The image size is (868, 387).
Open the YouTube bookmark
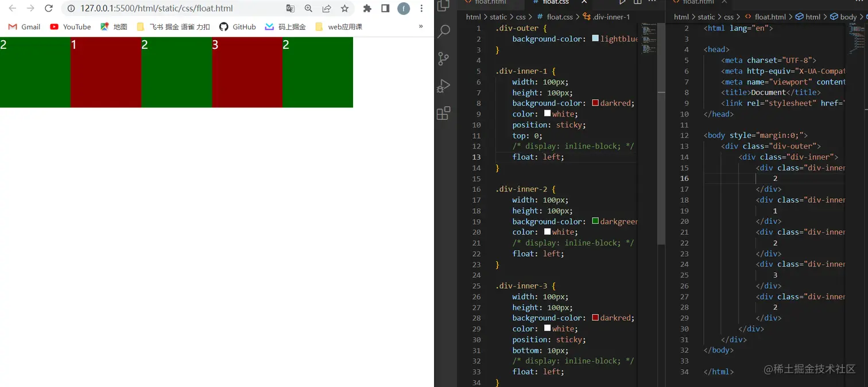70,27
